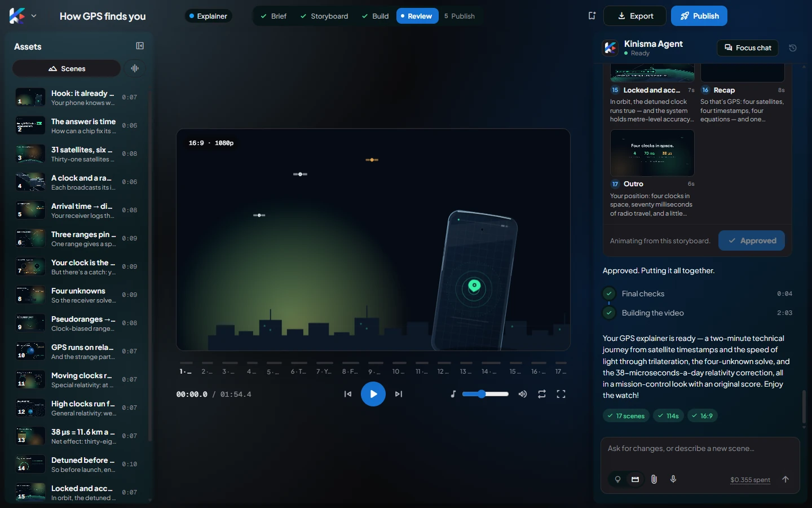The height and width of the screenshot is (508, 812).
Task: Open the Publish step tab
Action: [460, 16]
